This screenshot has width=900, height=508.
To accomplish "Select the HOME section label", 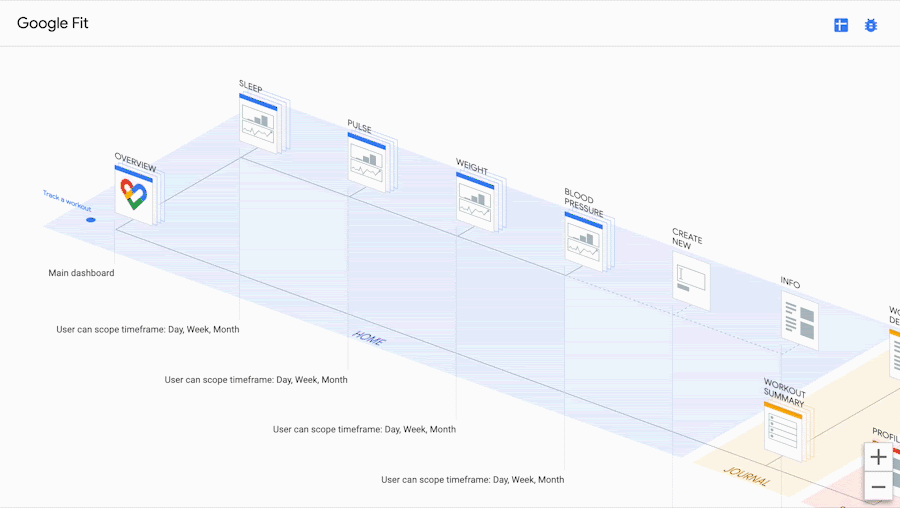I will [x=368, y=339].
